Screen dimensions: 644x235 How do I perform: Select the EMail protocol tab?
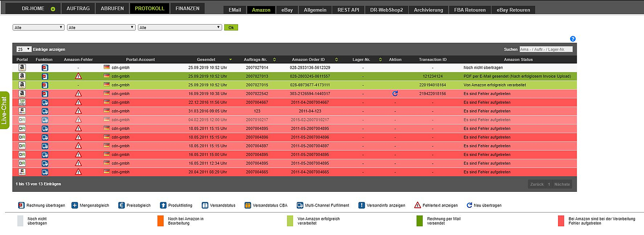coord(235,10)
